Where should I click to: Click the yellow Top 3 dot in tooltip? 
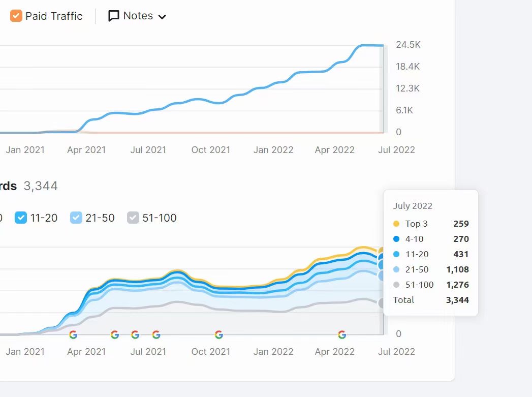396,224
